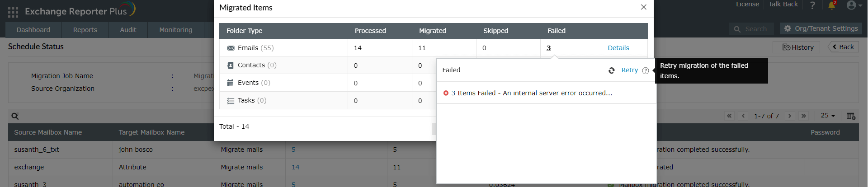Click the help icon beside Retry
Screen dimensions: 868x187
[646, 70]
